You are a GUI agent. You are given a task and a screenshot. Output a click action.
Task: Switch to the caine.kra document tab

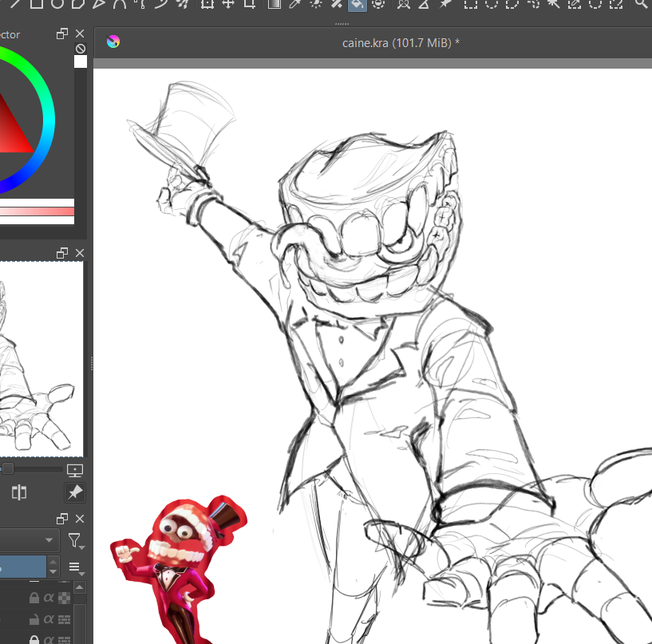click(x=401, y=43)
